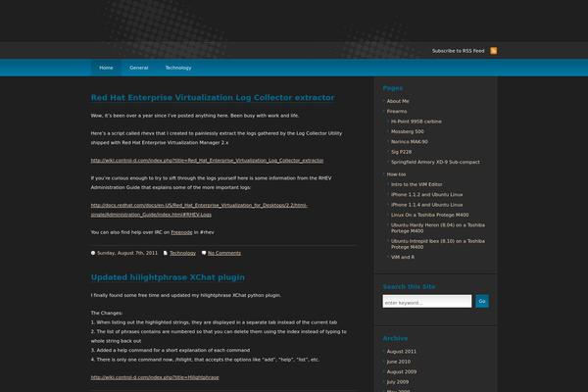Image resolution: width=588 pixels, height=392 pixels.
Task: Click the clock icon beside Sunday, August 7th
Action: (93, 253)
